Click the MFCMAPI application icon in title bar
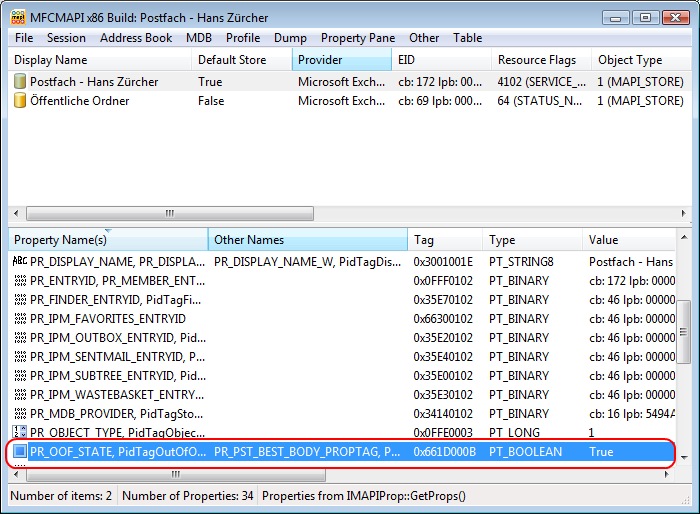The width and height of the screenshot is (700, 514). pyautogui.click(x=18, y=17)
